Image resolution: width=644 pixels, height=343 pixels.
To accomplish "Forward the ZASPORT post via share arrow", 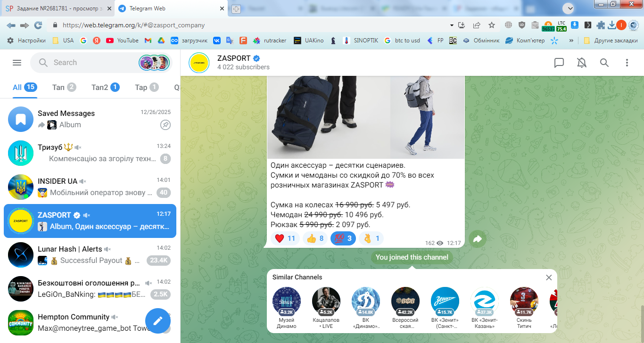I will coord(477,239).
